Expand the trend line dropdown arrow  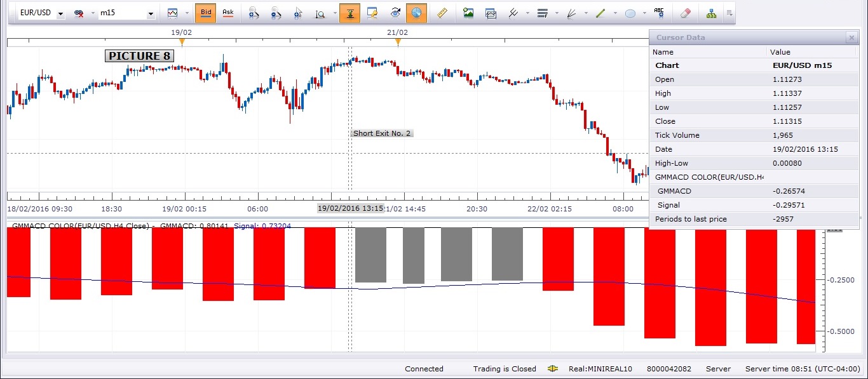pyautogui.click(x=615, y=13)
